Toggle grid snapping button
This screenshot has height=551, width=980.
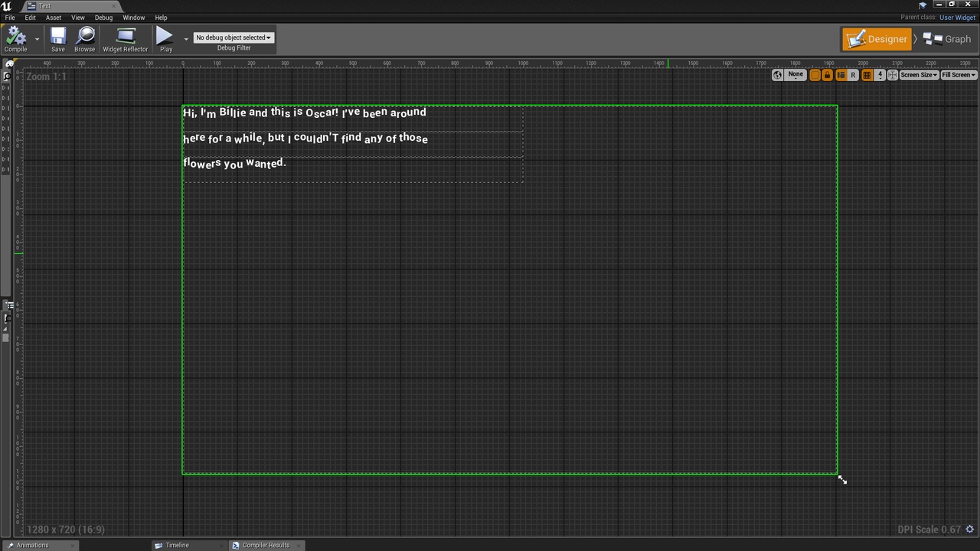867,75
